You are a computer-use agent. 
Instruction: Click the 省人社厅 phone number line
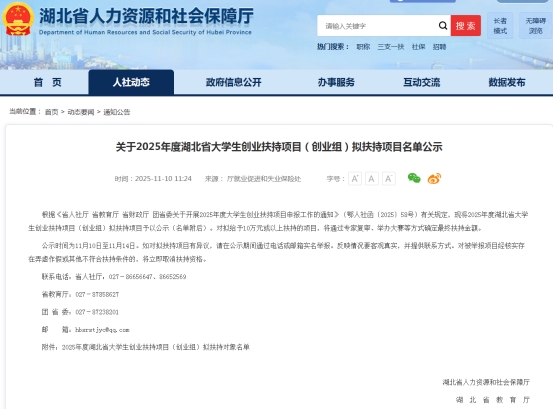[114, 276]
